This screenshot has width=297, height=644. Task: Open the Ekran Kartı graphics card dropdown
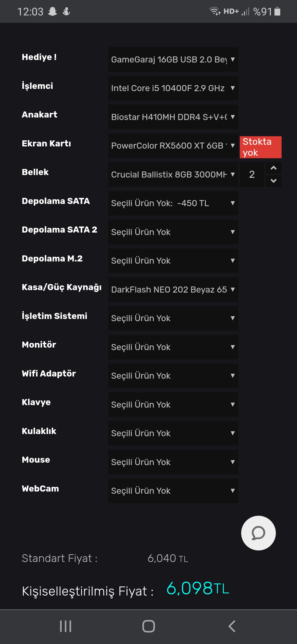click(x=173, y=146)
